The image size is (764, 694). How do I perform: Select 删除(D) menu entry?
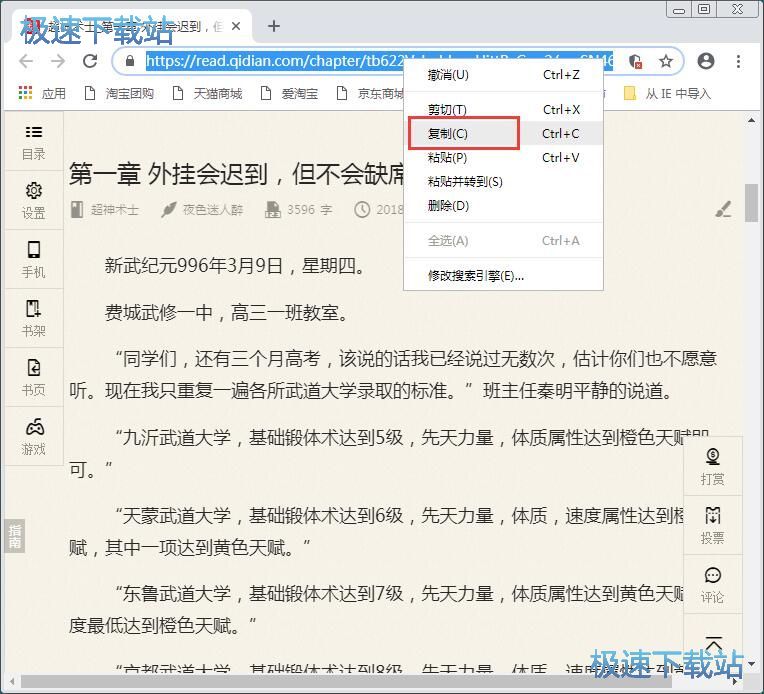click(503, 206)
